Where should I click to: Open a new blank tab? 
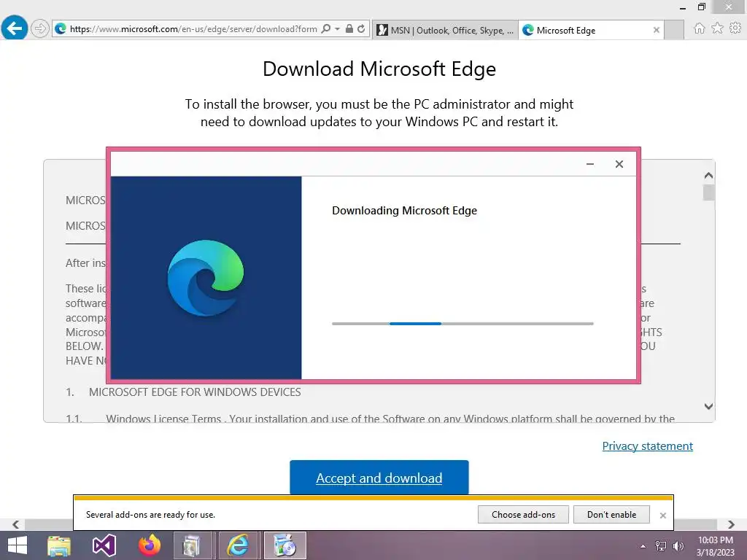(673, 30)
